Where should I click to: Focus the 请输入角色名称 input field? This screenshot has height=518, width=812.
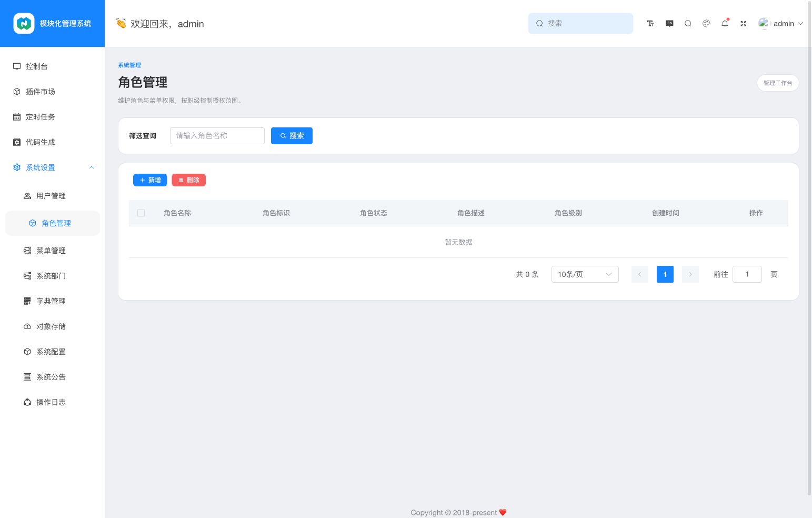pyautogui.click(x=217, y=136)
